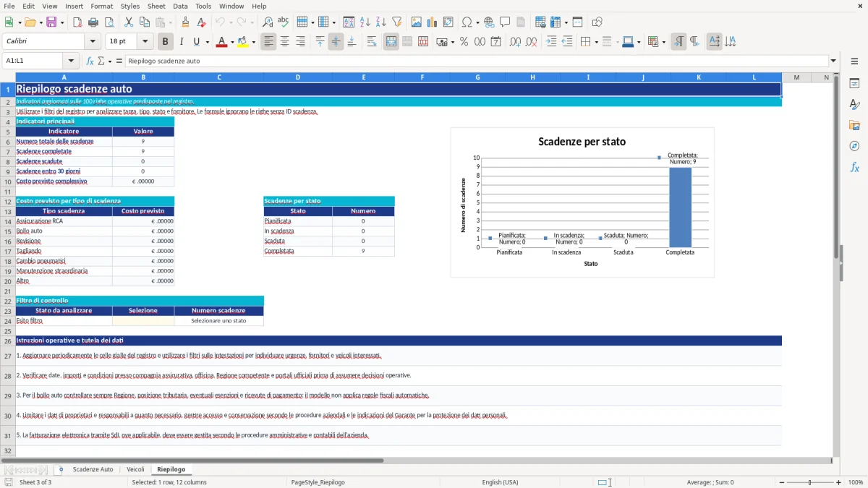Click zoom in plus button
Screen dimensions: 868x488
[838, 482]
